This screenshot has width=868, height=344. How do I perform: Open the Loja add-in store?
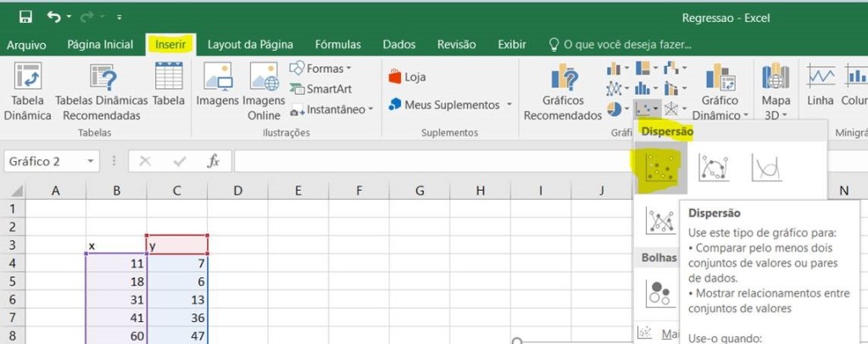click(407, 77)
